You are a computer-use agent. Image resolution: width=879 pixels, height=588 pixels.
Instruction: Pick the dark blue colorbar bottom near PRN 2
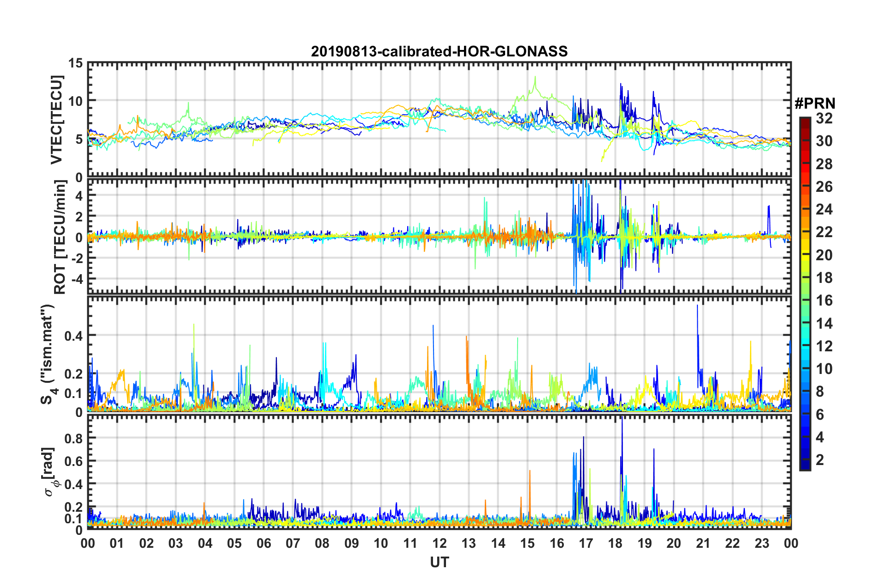coord(805,465)
